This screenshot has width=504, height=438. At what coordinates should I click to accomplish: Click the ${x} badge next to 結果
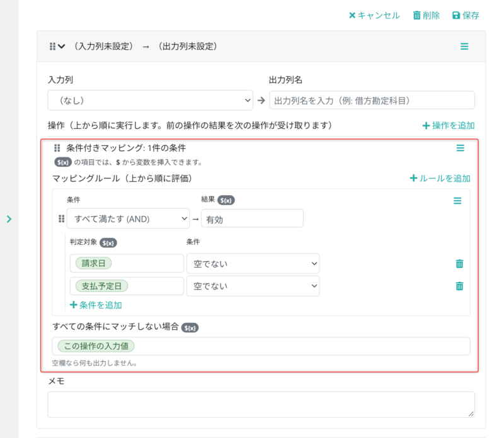[x=226, y=200]
